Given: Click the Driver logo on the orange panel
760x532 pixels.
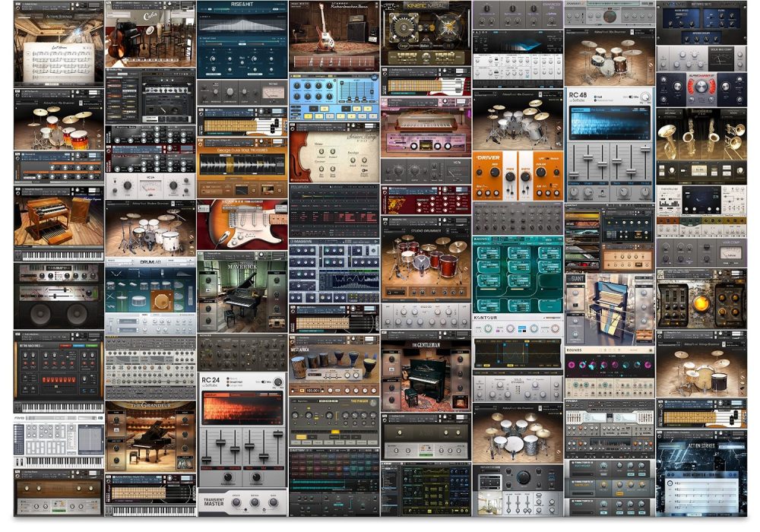Looking at the screenshot, I should click(489, 157).
